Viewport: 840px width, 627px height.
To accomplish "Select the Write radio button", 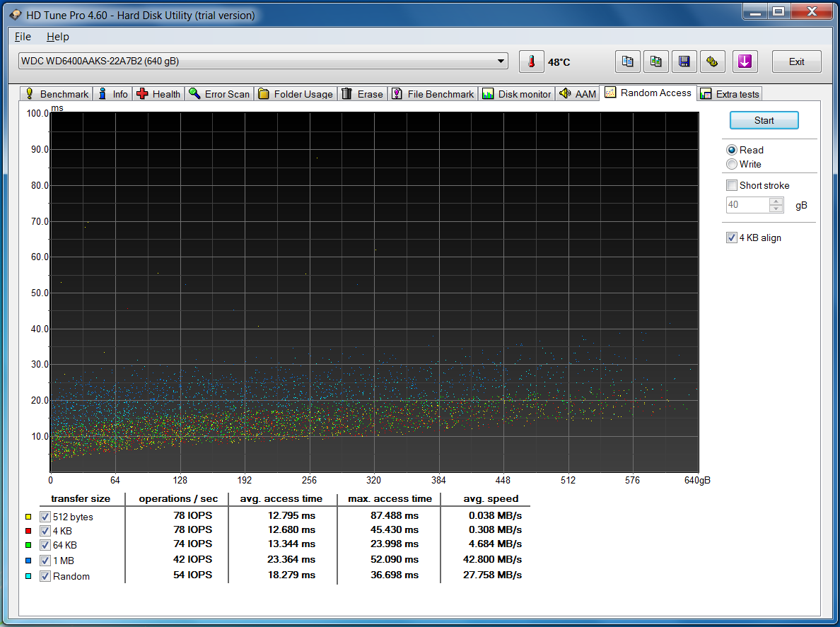I will click(x=732, y=164).
